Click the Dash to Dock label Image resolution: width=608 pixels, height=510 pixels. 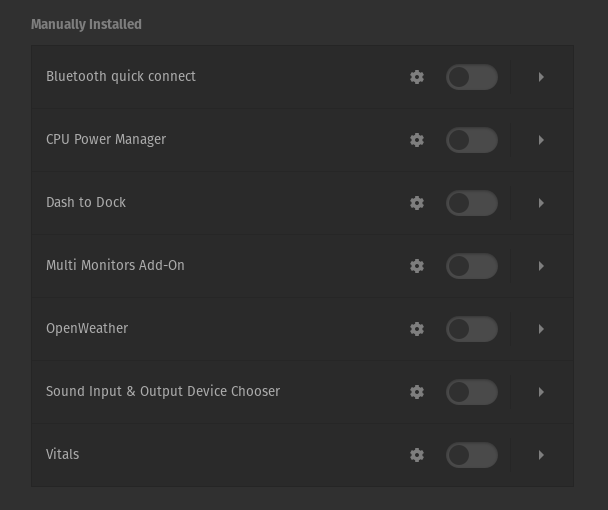coord(86,202)
